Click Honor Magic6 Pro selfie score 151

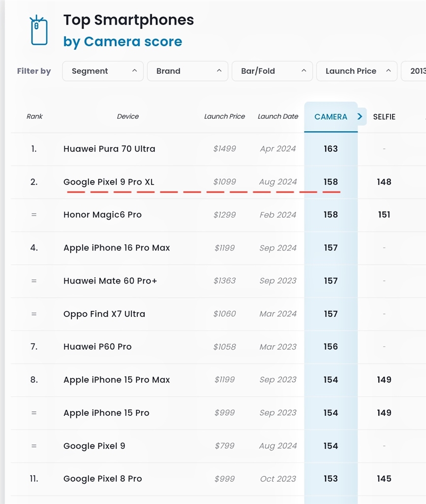[x=384, y=215]
